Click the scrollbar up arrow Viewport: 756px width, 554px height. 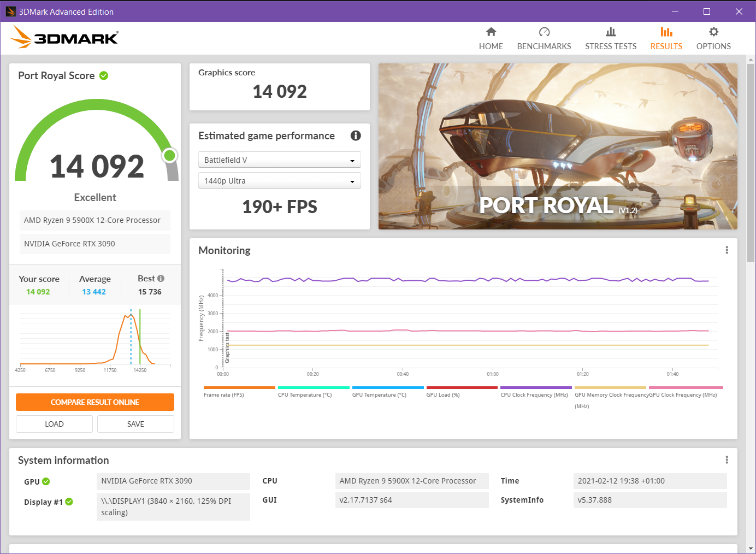click(x=751, y=60)
